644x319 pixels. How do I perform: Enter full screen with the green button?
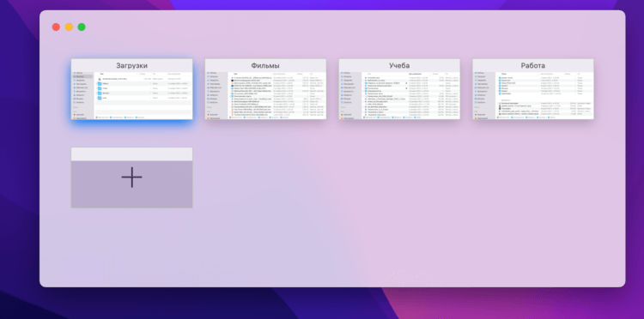pyautogui.click(x=82, y=27)
